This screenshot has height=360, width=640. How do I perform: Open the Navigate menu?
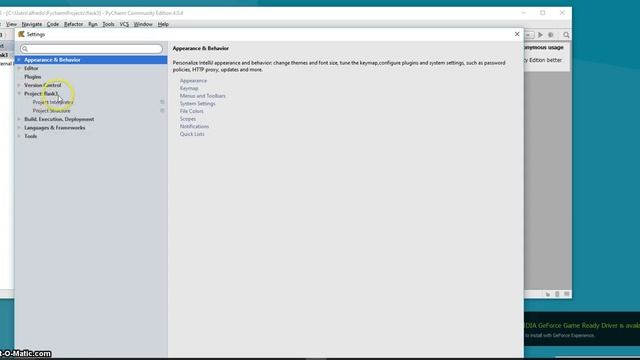(x=32, y=24)
